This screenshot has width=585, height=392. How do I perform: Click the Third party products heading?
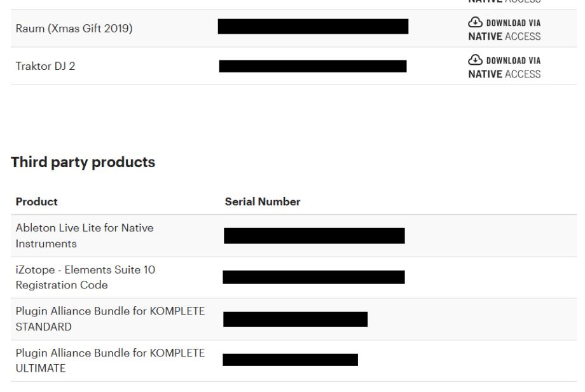click(83, 162)
